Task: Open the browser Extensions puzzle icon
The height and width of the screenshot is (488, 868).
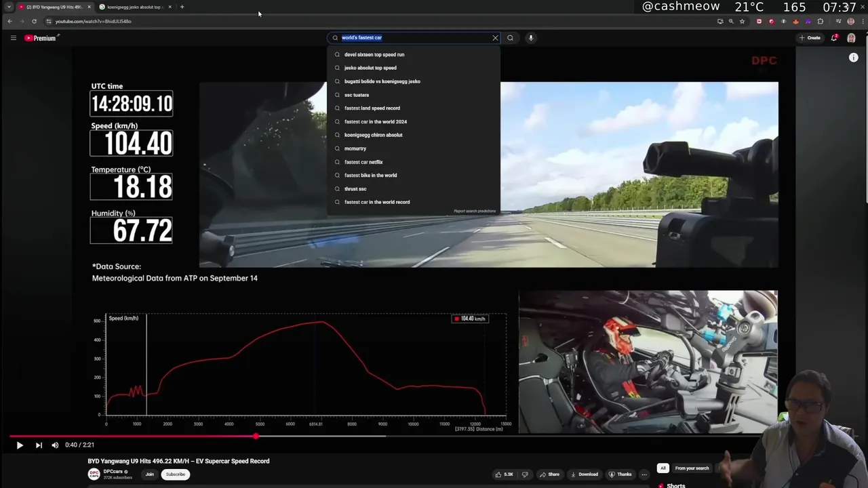Action: (820, 21)
